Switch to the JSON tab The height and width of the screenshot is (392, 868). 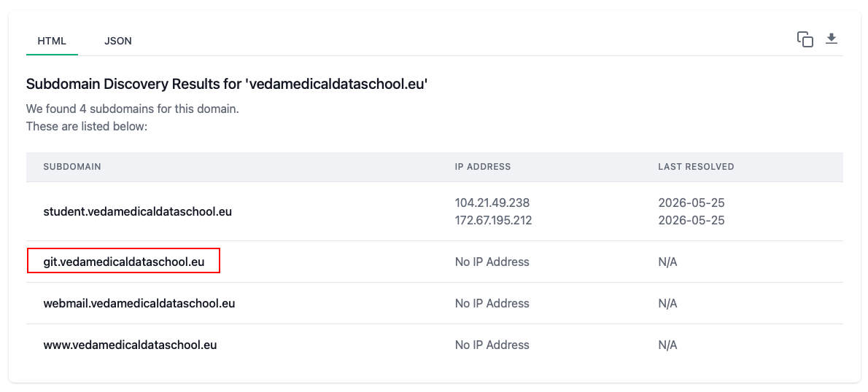click(x=118, y=41)
